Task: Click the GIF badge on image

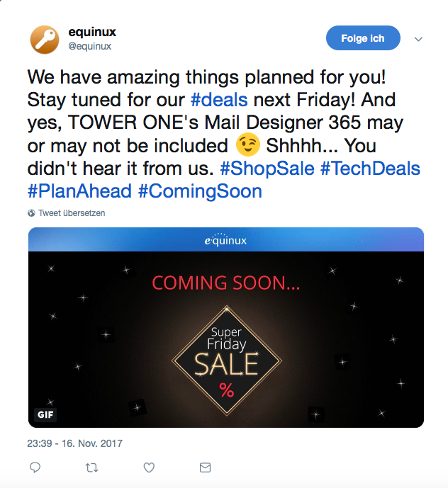Action: coord(45,414)
